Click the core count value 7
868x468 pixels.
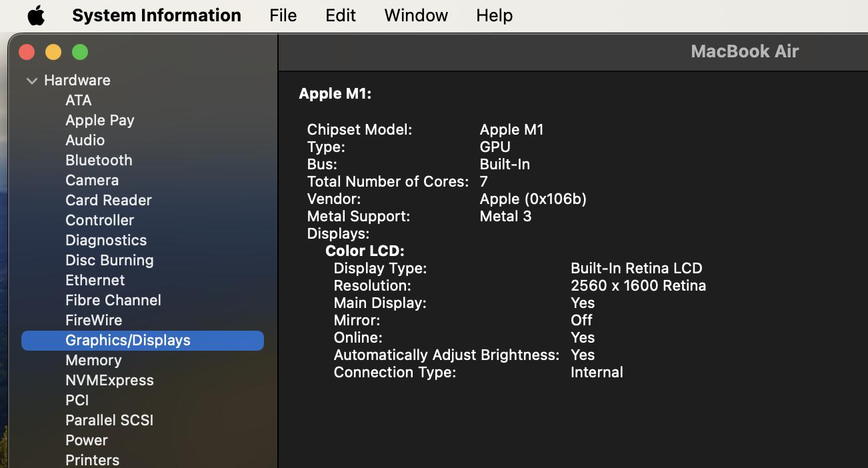tap(483, 181)
